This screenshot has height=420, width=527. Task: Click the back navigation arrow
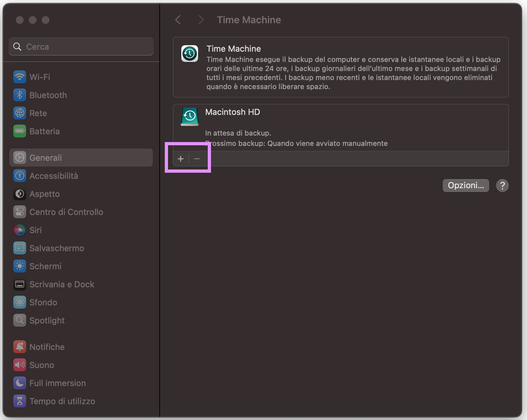178,20
